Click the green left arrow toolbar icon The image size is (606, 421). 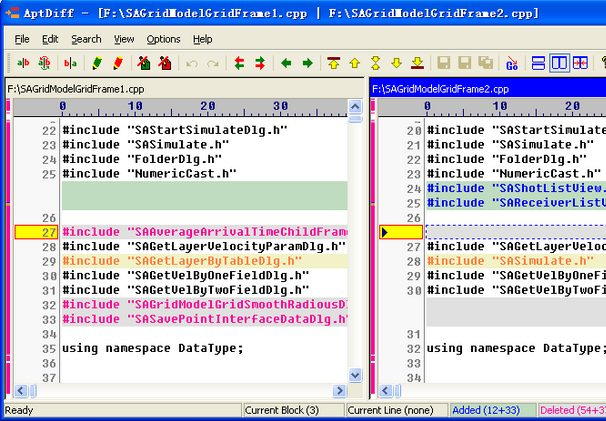click(x=287, y=63)
